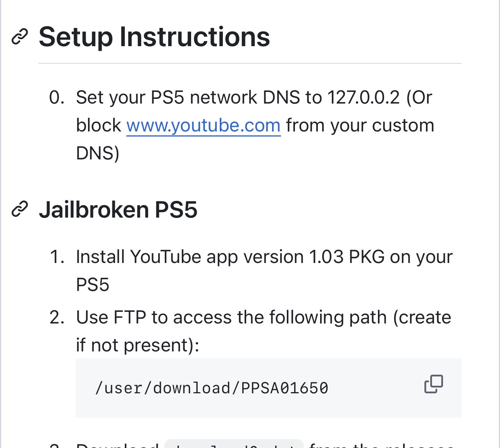Click the anchor link icon beside Jailbroken PS5

(x=20, y=209)
